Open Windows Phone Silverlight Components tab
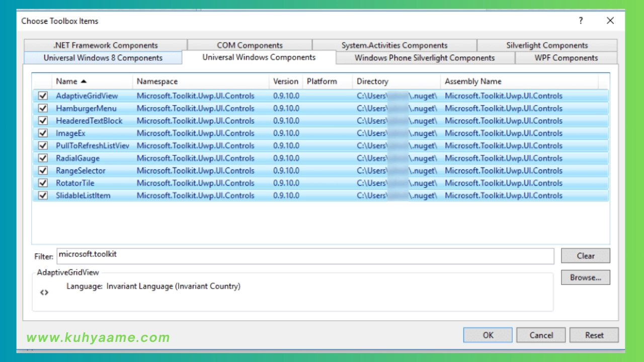 pos(425,58)
